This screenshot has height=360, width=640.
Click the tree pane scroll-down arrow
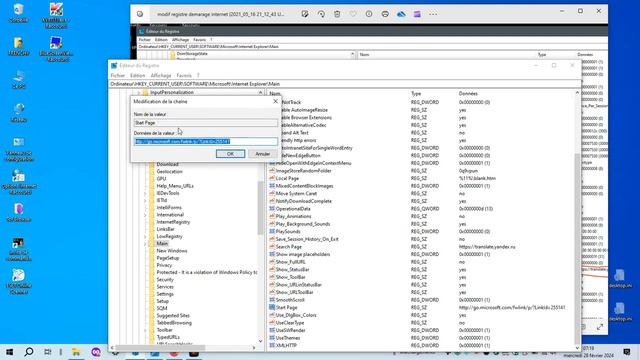pos(260,341)
